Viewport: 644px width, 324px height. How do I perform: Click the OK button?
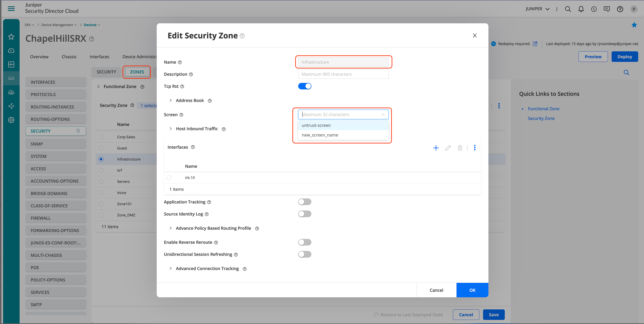coord(472,290)
